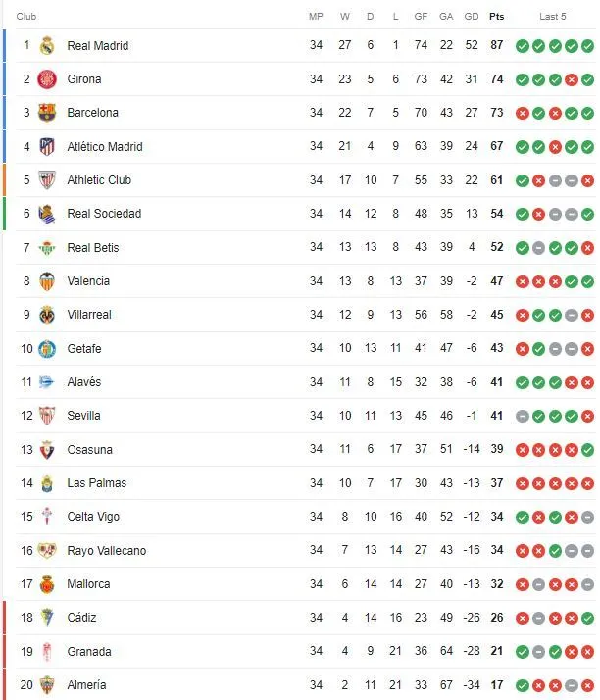Click the Osasuna club crest
Image resolution: width=600 pixels, height=700 pixels.
tap(47, 450)
